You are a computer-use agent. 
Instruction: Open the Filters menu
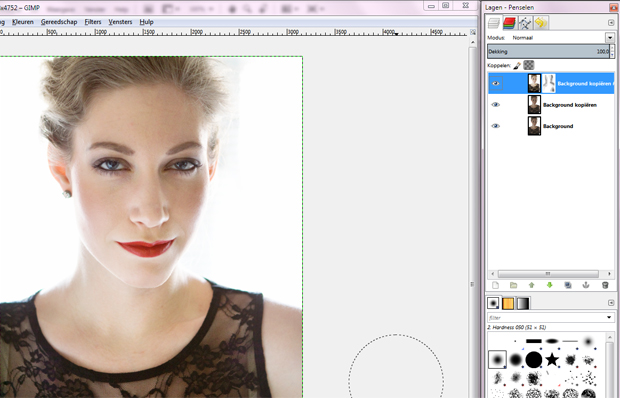pos(93,22)
